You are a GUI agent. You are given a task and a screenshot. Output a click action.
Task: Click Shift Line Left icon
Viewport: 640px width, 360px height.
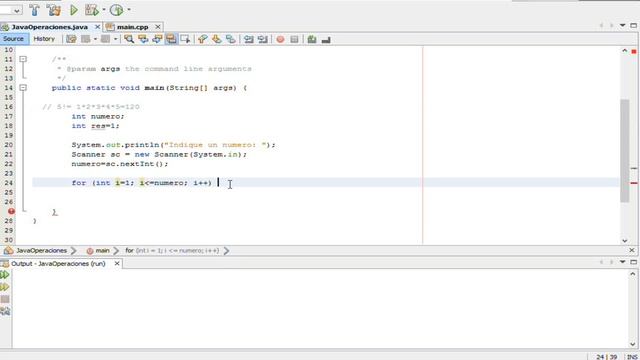tap(249, 39)
